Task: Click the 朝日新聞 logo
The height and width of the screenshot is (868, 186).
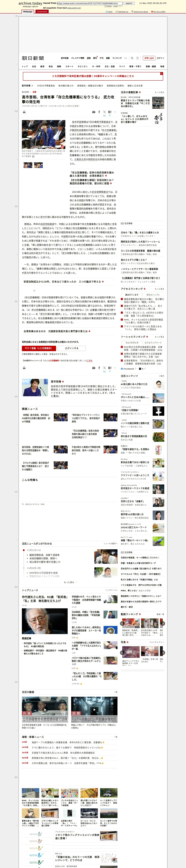Action: (x=33, y=58)
